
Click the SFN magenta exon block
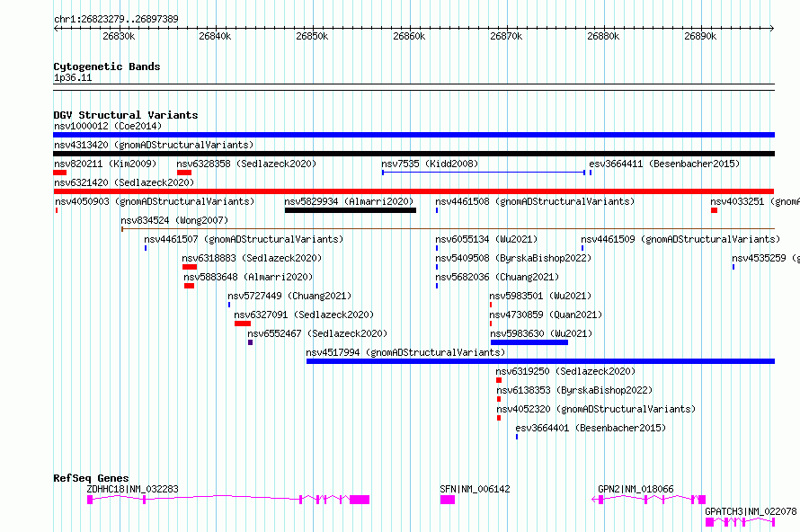pyautogui.click(x=448, y=500)
